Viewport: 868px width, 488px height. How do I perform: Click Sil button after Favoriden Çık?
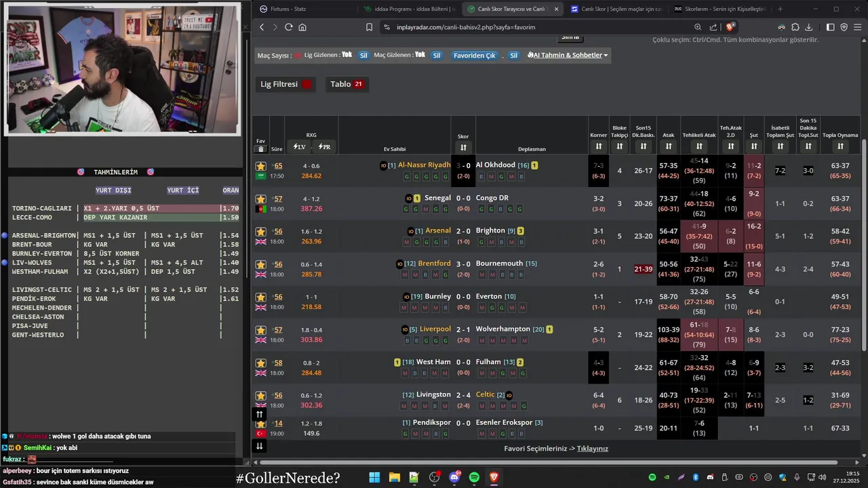pos(514,56)
